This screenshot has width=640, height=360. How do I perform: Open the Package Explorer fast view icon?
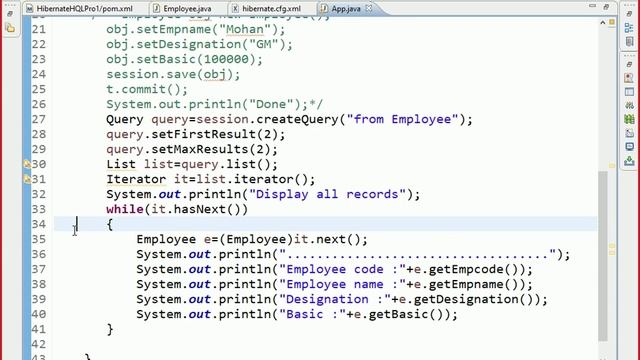tap(10, 28)
